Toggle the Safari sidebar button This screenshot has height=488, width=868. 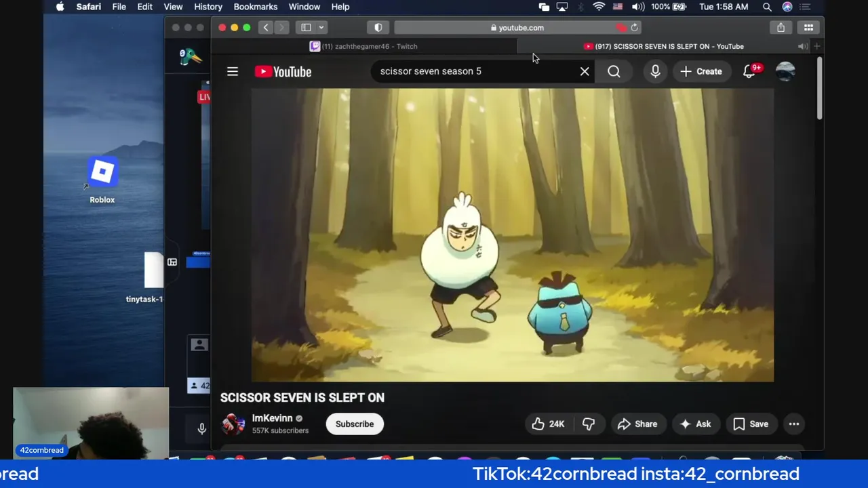click(x=306, y=28)
